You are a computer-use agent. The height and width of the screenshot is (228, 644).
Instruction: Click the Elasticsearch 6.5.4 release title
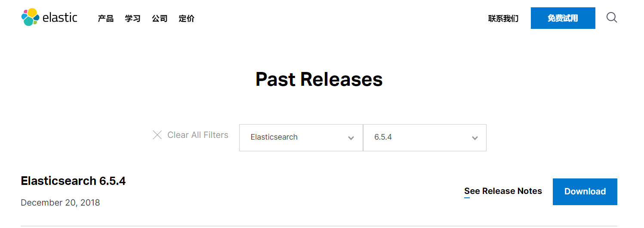(x=73, y=181)
